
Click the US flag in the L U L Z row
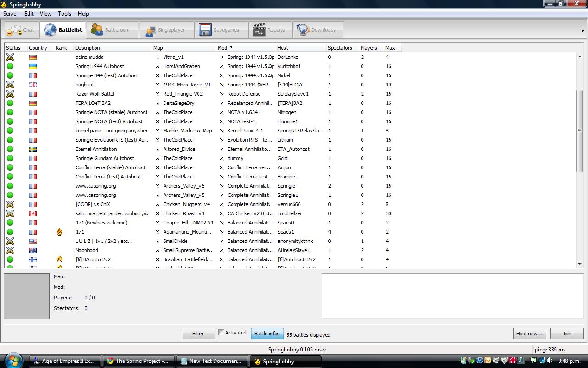pyautogui.click(x=33, y=241)
